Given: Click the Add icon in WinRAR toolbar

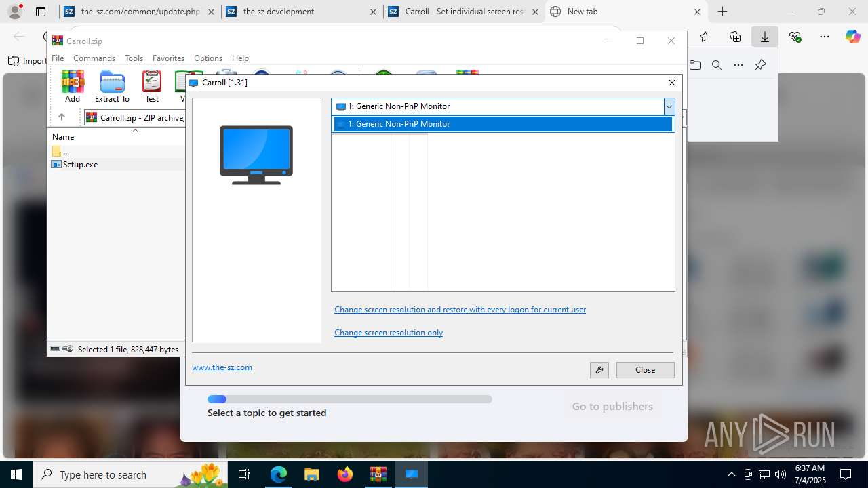Looking at the screenshot, I should pos(73,86).
